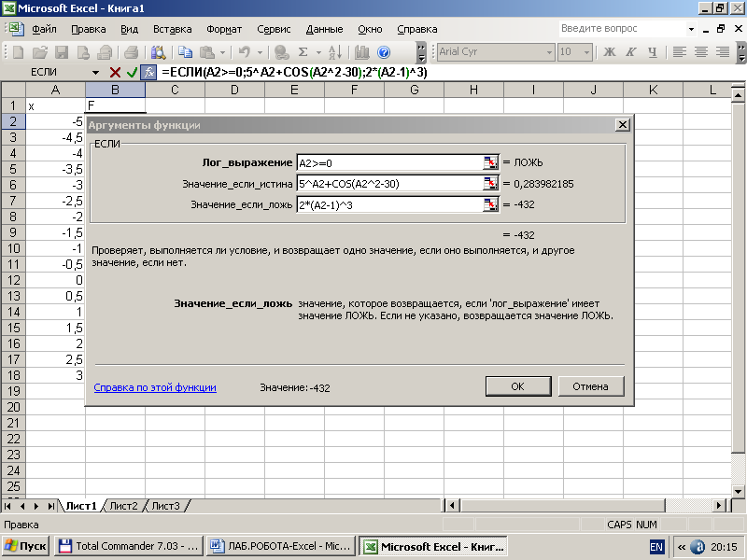Image resolution: width=747 pixels, height=560 pixels.
Task: Click OK in function arguments dialog
Action: tap(518, 386)
